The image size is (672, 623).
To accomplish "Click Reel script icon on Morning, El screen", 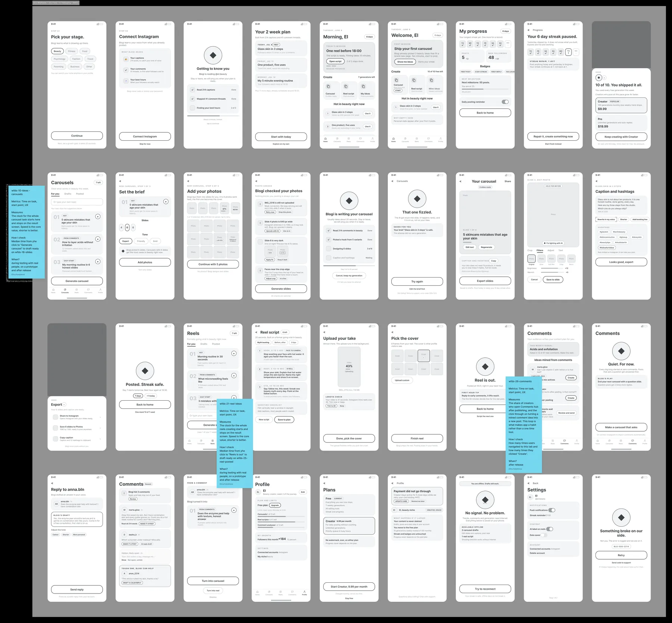I will [346, 86].
